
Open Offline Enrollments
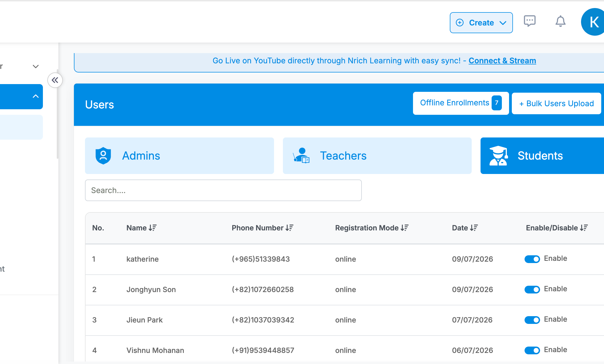(461, 103)
